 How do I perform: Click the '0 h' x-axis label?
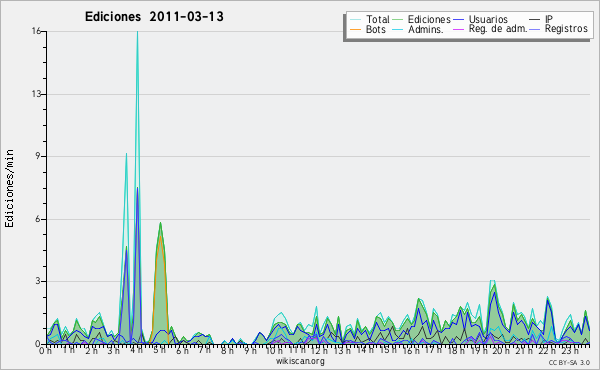(45, 351)
